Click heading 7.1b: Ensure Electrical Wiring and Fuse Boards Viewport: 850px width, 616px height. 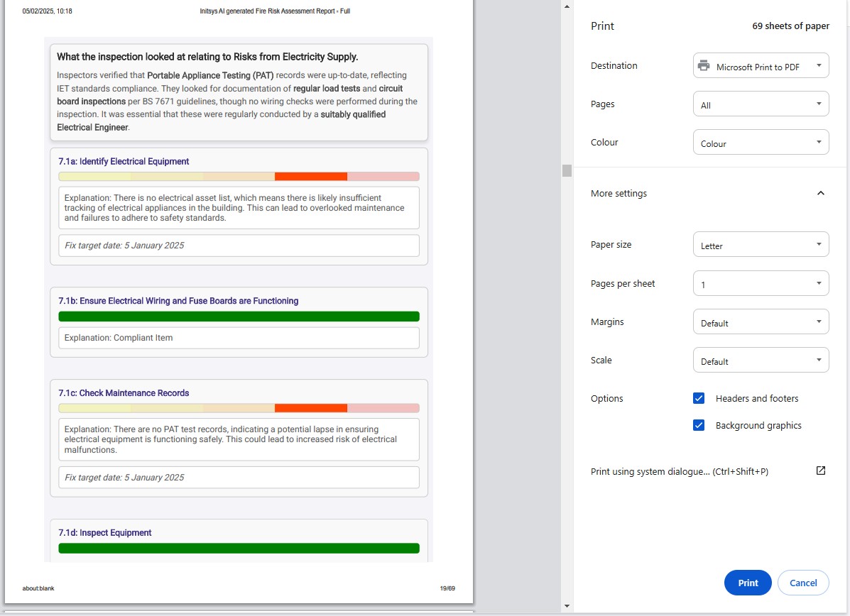178,301
